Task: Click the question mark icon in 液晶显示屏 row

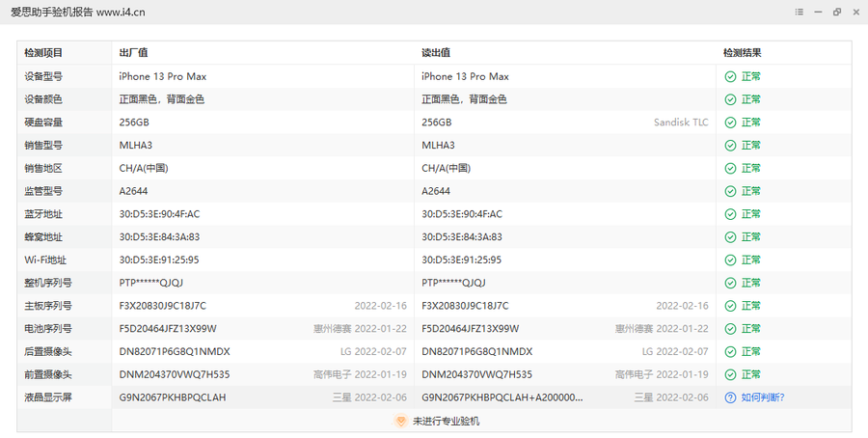Action: coord(730,397)
